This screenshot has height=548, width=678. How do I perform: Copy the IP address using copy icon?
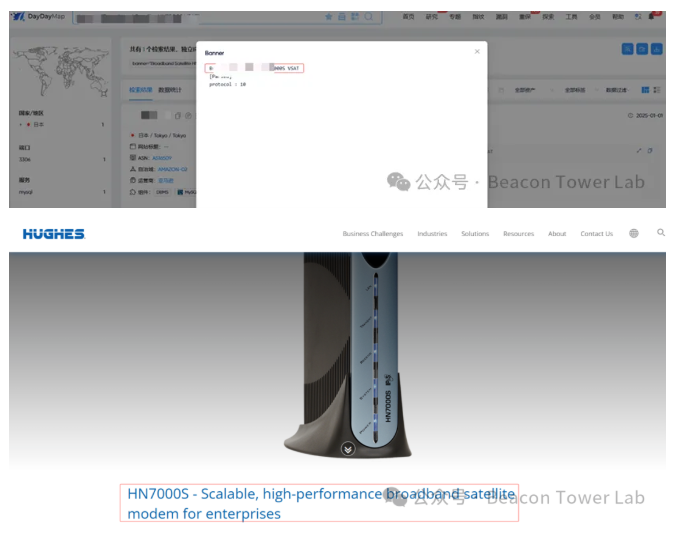[x=178, y=115]
